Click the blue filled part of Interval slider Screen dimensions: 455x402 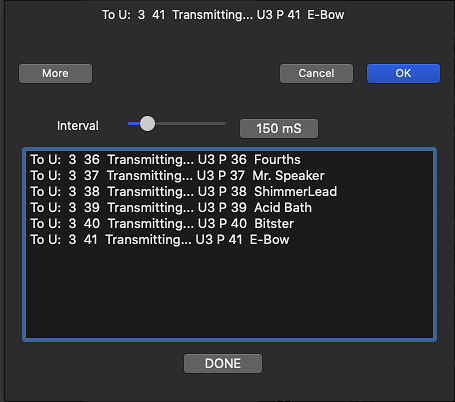point(134,124)
